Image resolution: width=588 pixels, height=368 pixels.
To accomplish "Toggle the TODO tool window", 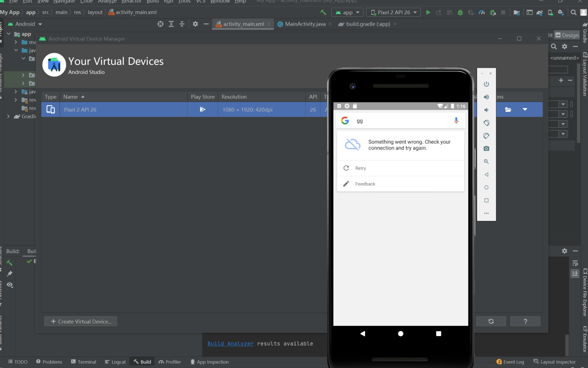I will pyautogui.click(x=20, y=361).
